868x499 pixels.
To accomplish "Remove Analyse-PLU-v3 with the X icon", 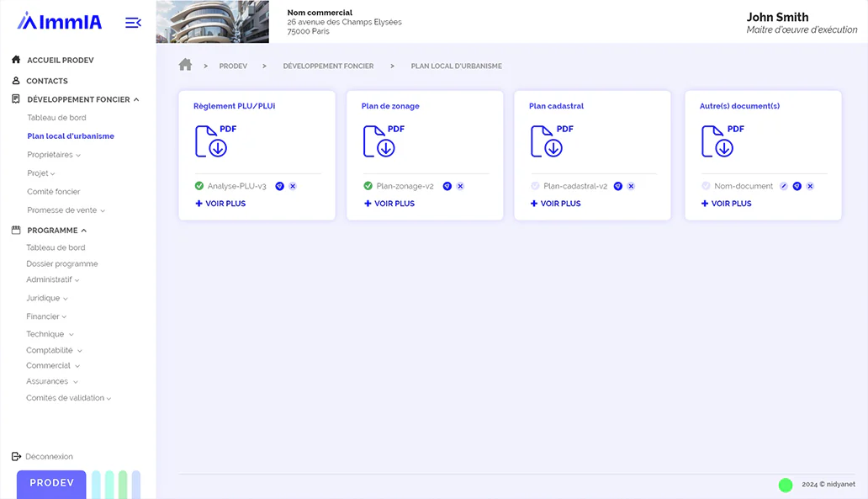I will point(293,186).
